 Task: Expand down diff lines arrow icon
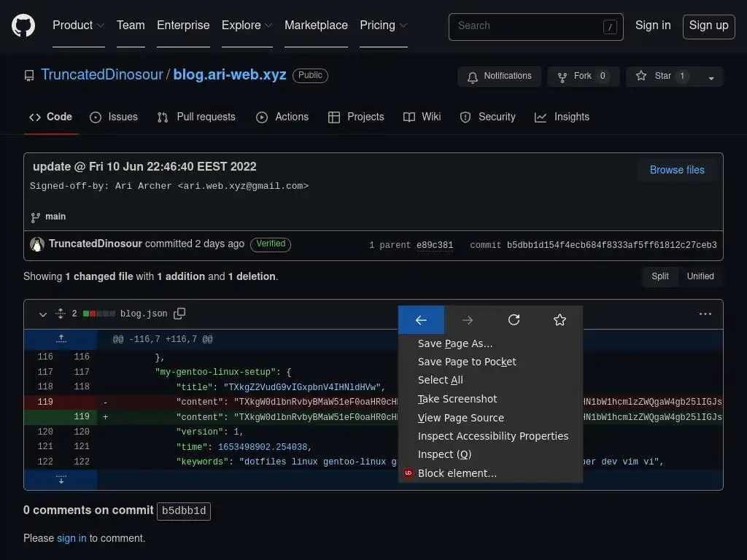click(x=61, y=480)
